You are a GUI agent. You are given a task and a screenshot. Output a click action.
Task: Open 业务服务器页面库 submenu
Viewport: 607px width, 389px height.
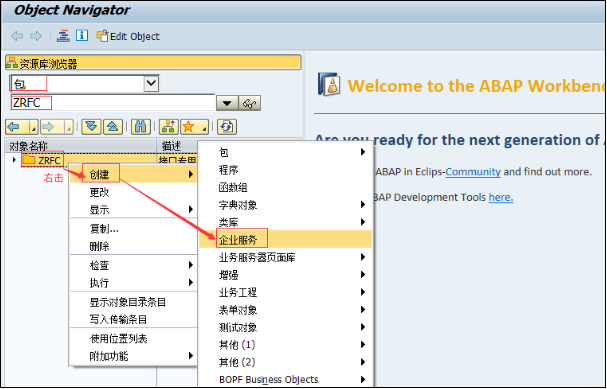click(x=286, y=257)
